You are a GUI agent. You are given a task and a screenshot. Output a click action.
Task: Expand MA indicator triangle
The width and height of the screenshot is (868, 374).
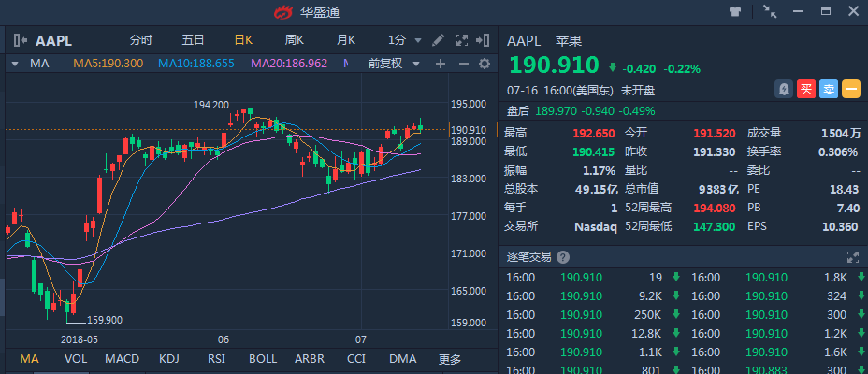pos(15,64)
